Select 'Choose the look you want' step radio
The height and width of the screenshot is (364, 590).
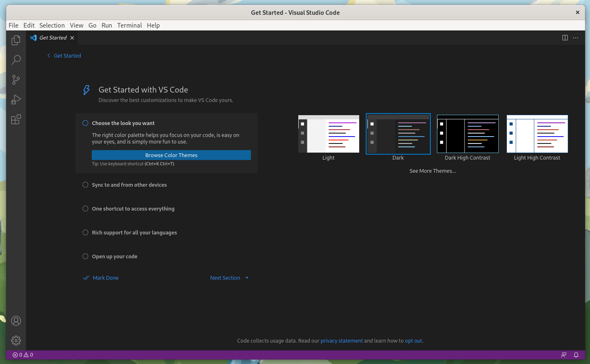click(x=86, y=123)
